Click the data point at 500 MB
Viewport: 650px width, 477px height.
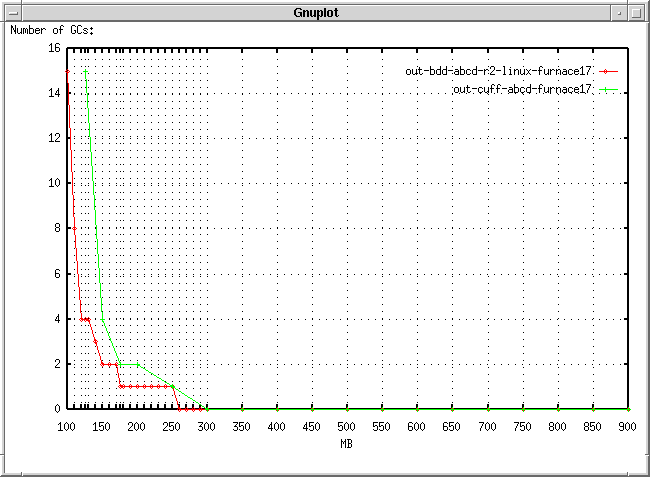click(x=347, y=409)
